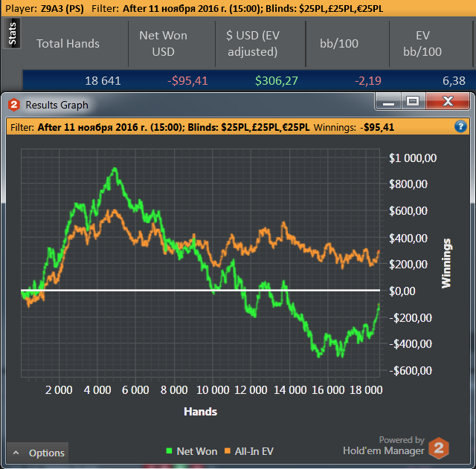The height and width of the screenshot is (469, 476).
Task: Click the $1 000,00 y-axis label
Action: click(413, 158)
